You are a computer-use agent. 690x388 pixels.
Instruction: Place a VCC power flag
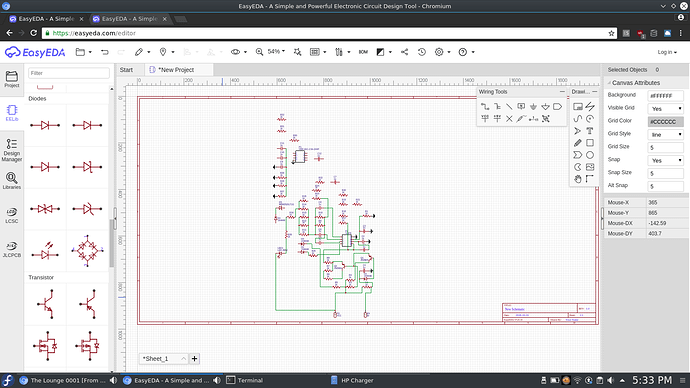(x=485, y=118)
